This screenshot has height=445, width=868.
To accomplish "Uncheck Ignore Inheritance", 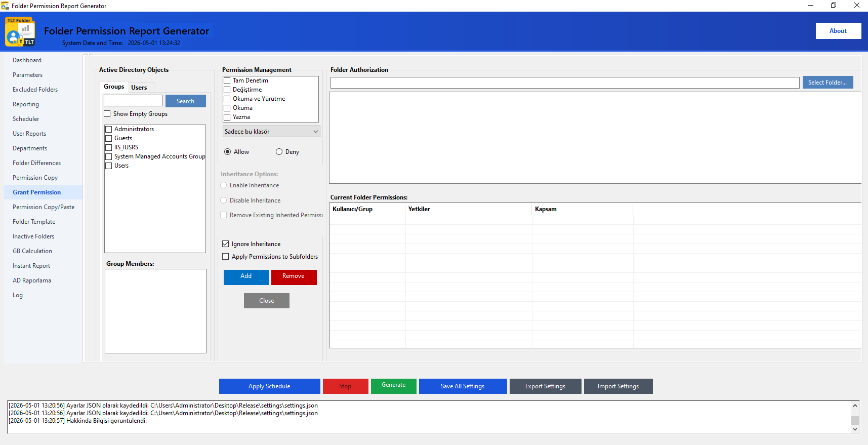I will point(225,244).
